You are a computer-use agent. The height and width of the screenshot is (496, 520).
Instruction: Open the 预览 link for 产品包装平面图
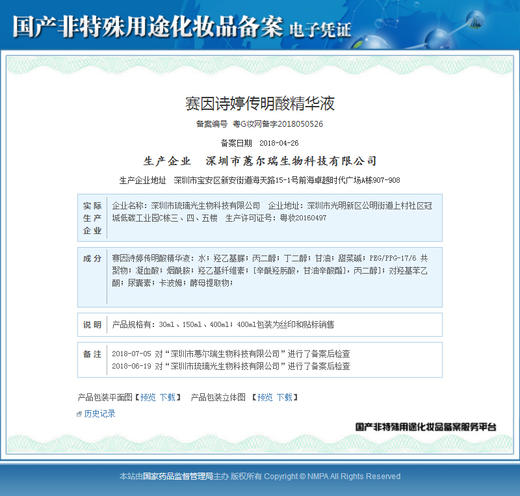click(x=148, y=397)
